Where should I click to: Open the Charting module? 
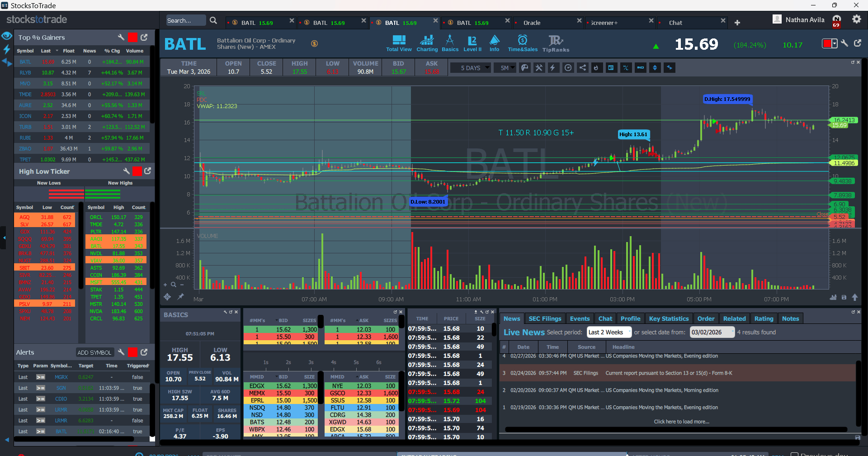[x=427, y=43]
